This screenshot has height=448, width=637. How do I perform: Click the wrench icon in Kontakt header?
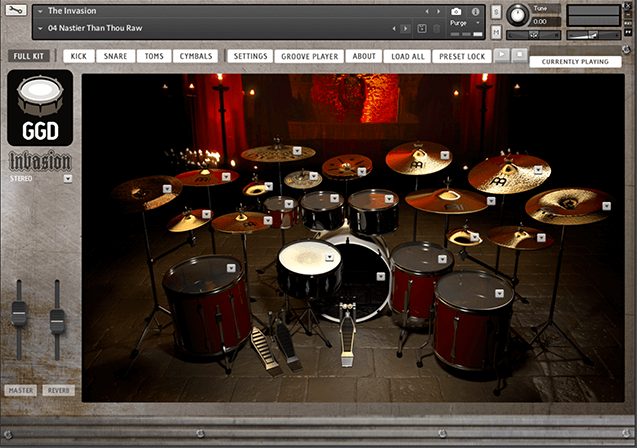tap(14, 11)
